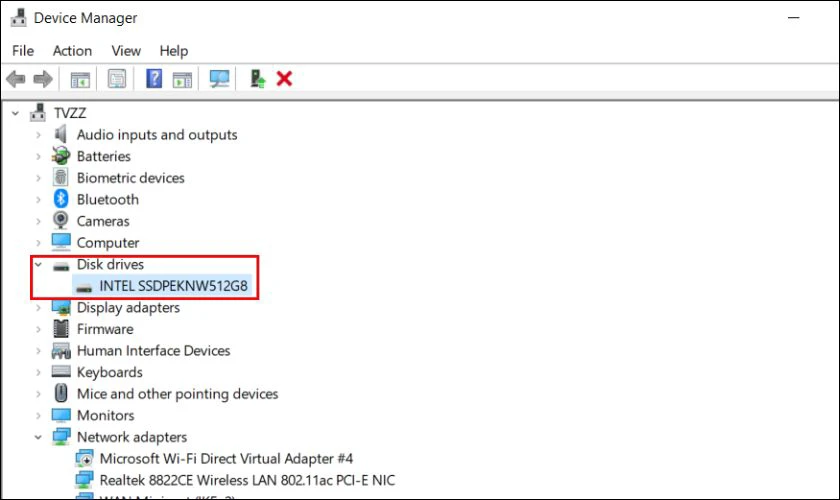Click the Biometric devices fingerprint icon
840x500 pixels.
point(61,177)
